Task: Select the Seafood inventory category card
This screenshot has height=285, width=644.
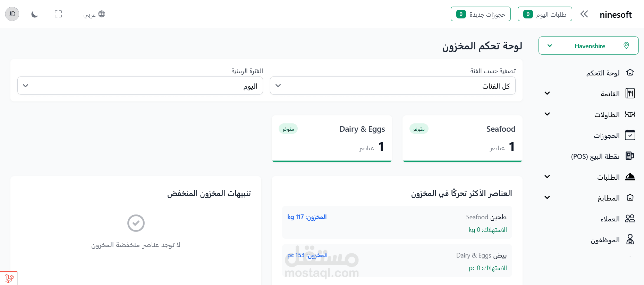Action: [462, 138]
